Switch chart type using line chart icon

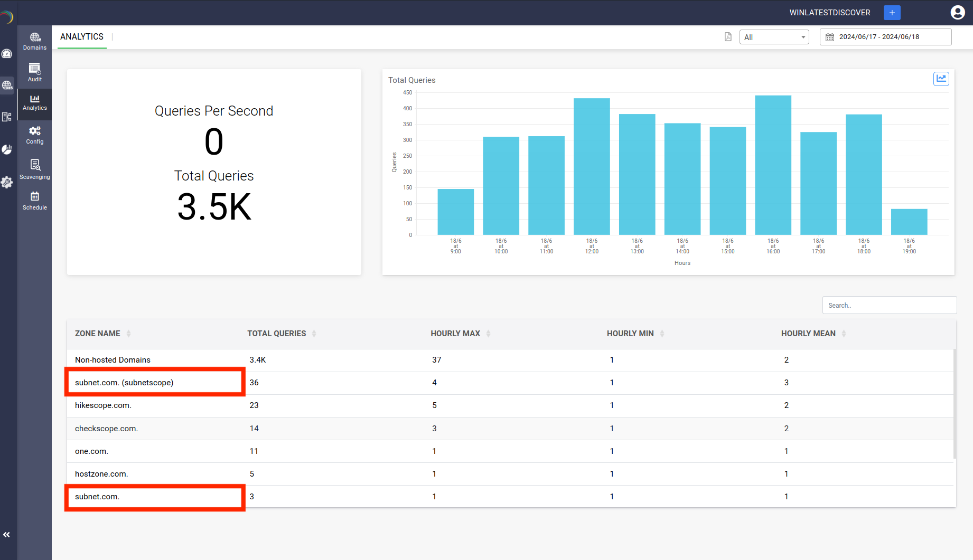click(941, 79)
